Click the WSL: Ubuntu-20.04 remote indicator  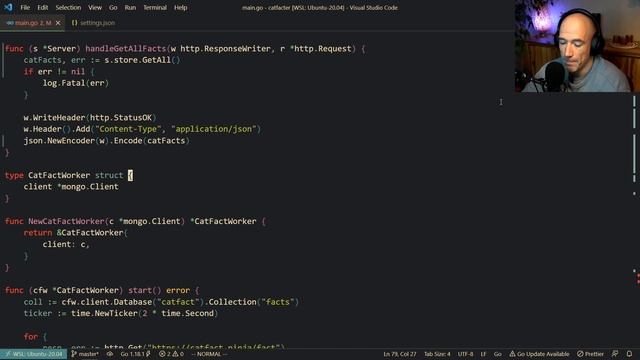coord(33,354)
